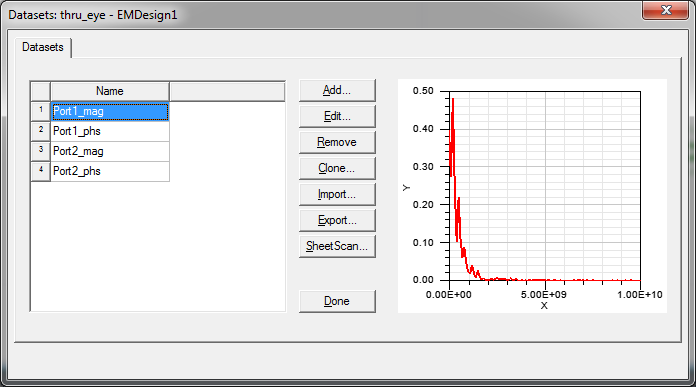Click the Name column header
696x387 pixels.
(x=110, y=91)
